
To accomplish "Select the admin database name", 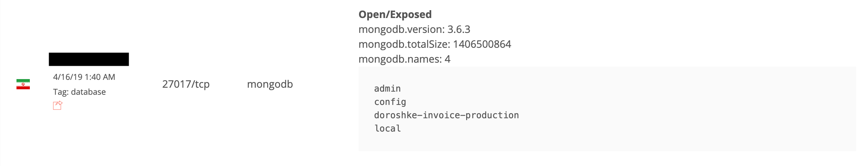I will point(387,89).
